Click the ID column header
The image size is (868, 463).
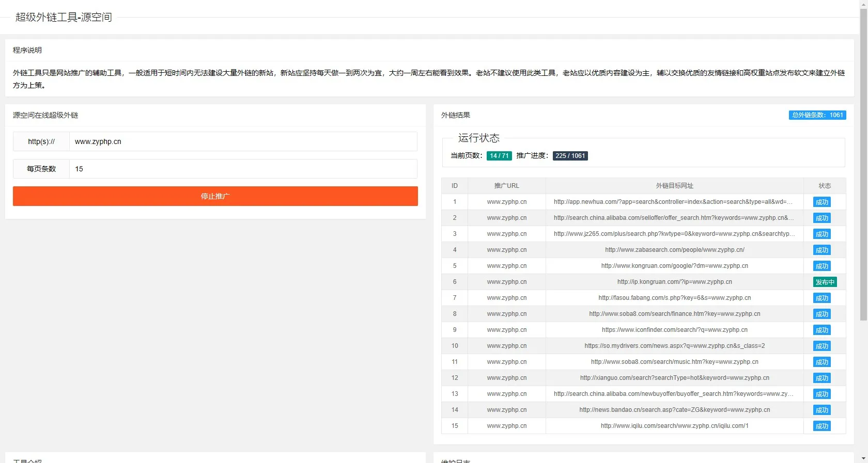click(x=455, y=186)
